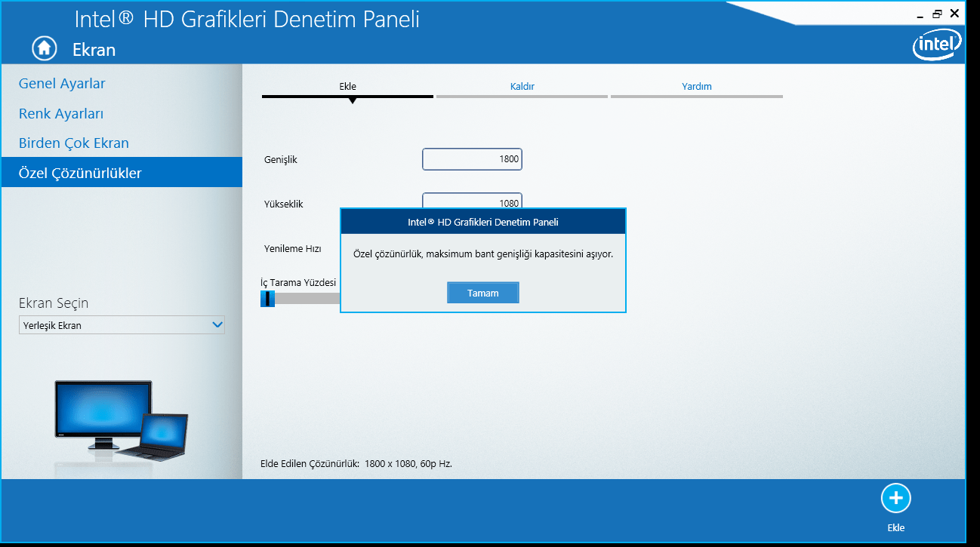Open the Yardım tab
The height and width of the screenshot is (547, 980).
[x=696, y=88]
